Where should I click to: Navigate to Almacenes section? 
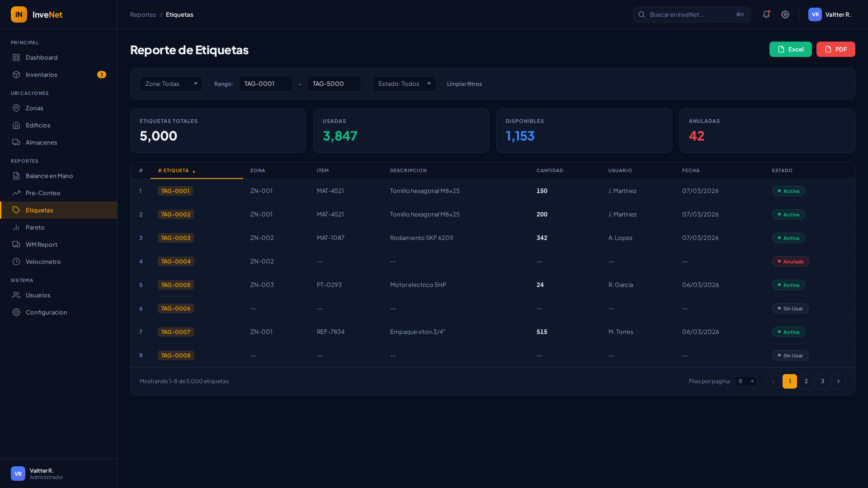coord(41,142)
